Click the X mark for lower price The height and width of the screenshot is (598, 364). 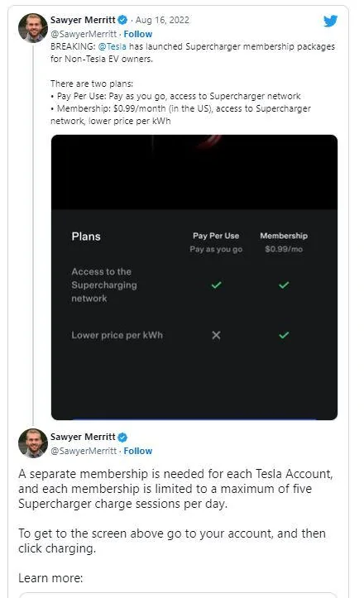click(217, 335)
